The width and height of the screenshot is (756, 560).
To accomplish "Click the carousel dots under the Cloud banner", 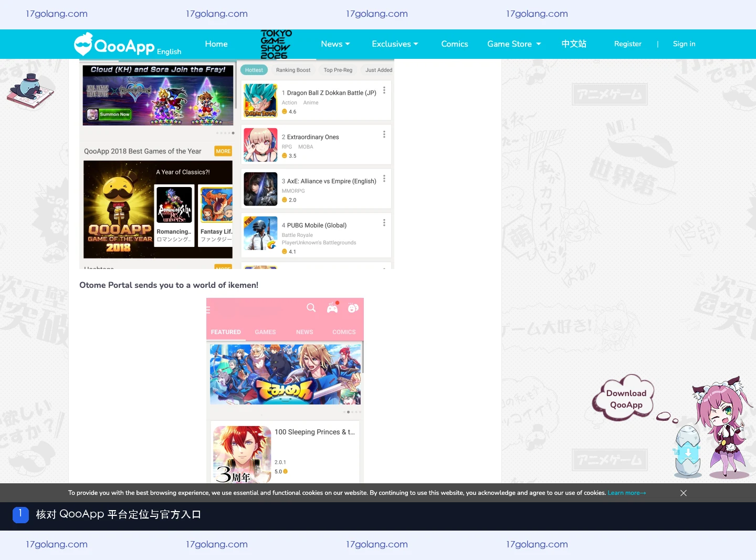I will [225, 133].
